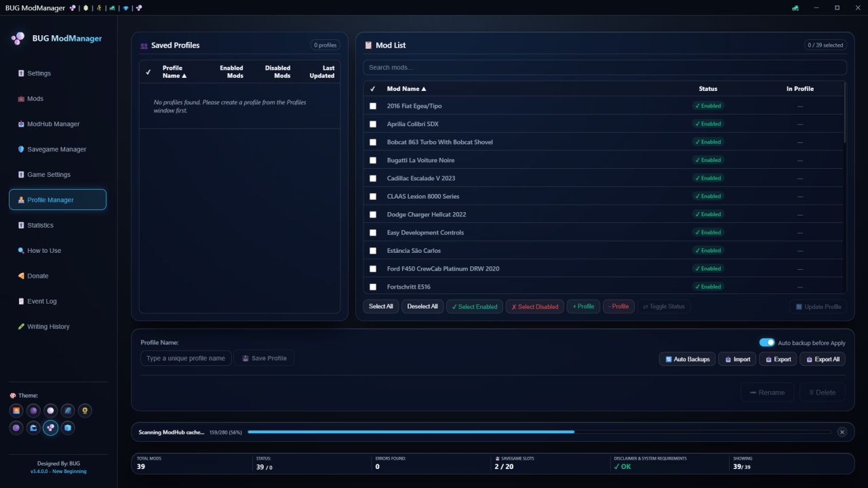This screenshot has width=868, height=488.
Task: Open Auto Backups
Action: click(688, 359)
